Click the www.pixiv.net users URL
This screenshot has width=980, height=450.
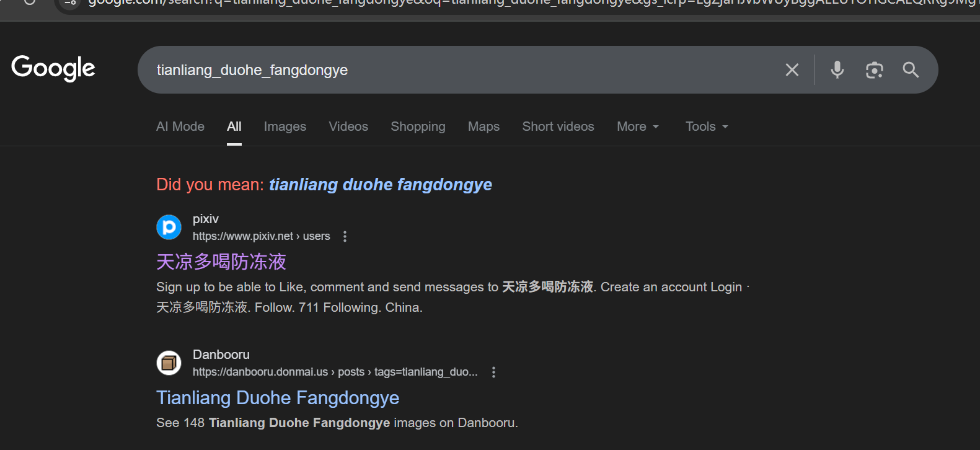[x=261, y=236]
